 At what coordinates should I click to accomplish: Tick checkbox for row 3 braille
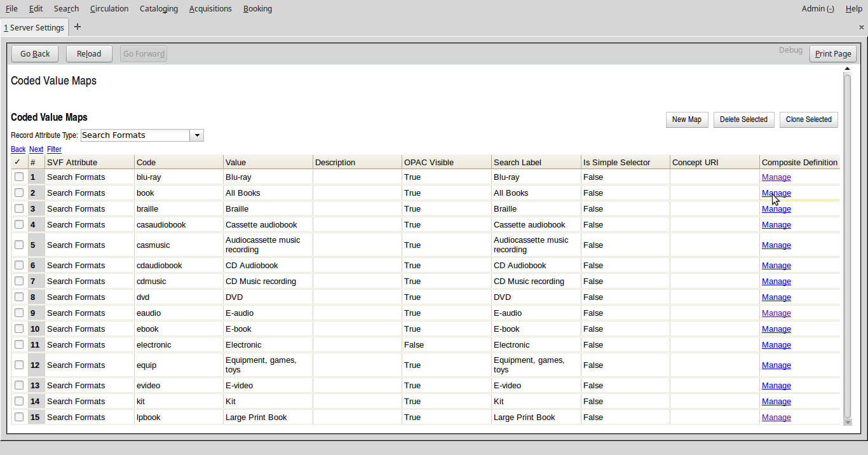[19, 208]
